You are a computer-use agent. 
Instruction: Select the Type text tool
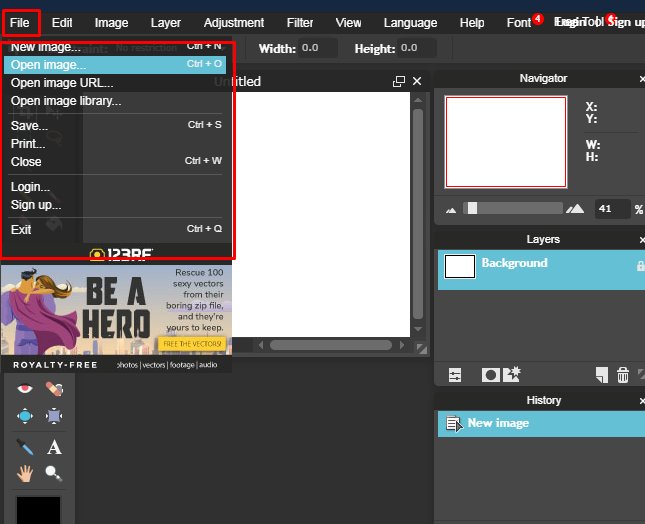click(x=54, y=447)
